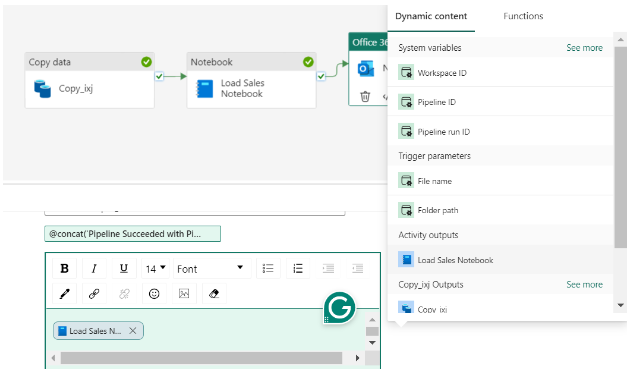Click the Notebook success status icon

click(308, 62)
